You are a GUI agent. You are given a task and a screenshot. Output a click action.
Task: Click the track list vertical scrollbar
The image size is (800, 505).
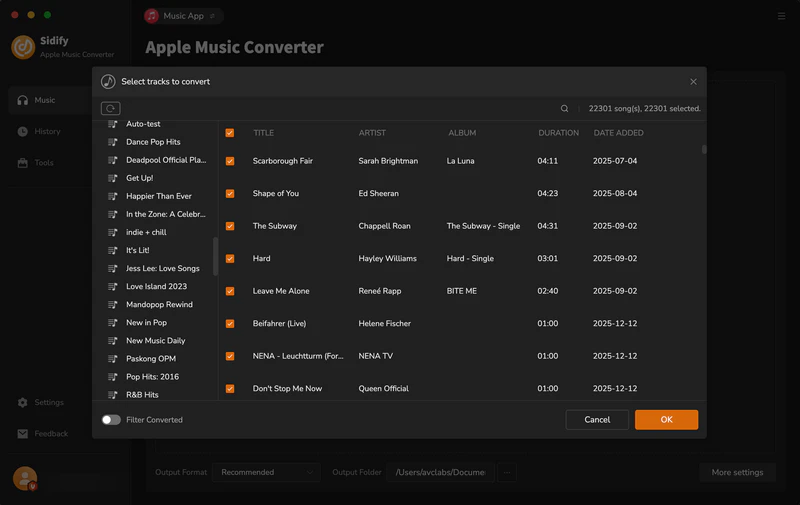point(704,149)
